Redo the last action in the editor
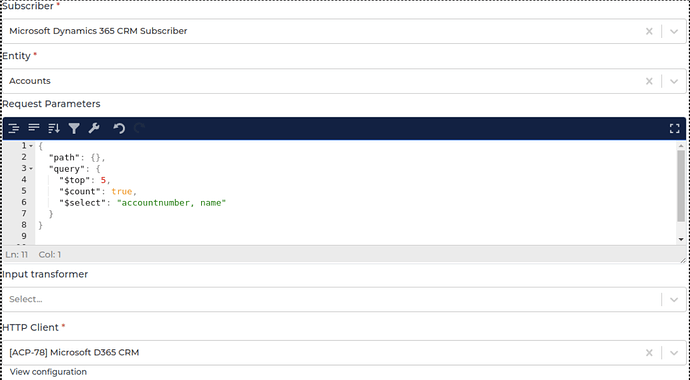This screenshot has width=690, height=380. coord(139,128)
